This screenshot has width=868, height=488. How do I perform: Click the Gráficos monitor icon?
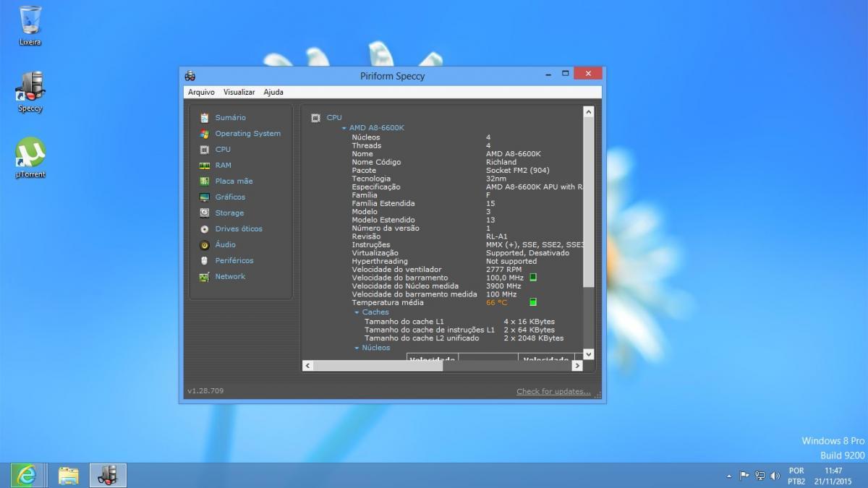pyautogui.click(x=205, y=197)
